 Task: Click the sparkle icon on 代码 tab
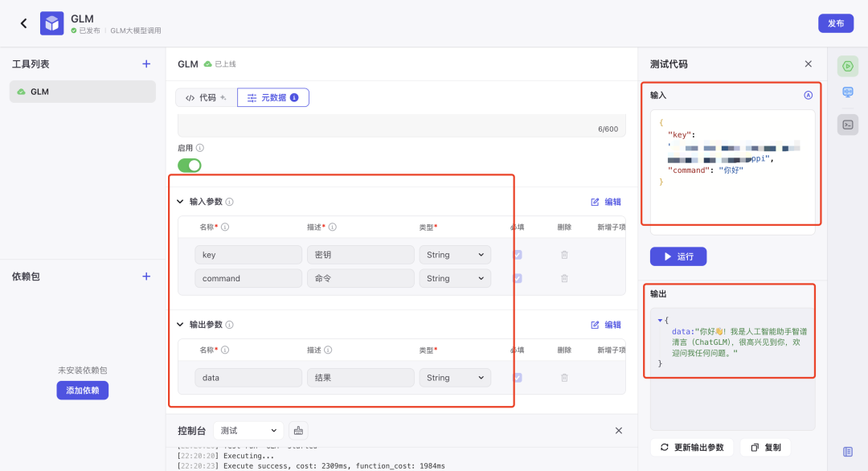coord(223,97)
